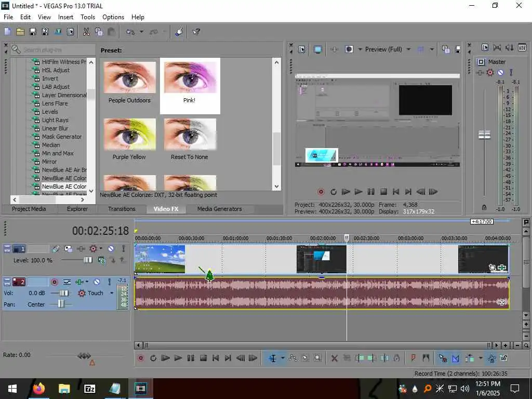532x399 pixels.
Task: Select the Light Rays plug-in
Action: point(55,120)
